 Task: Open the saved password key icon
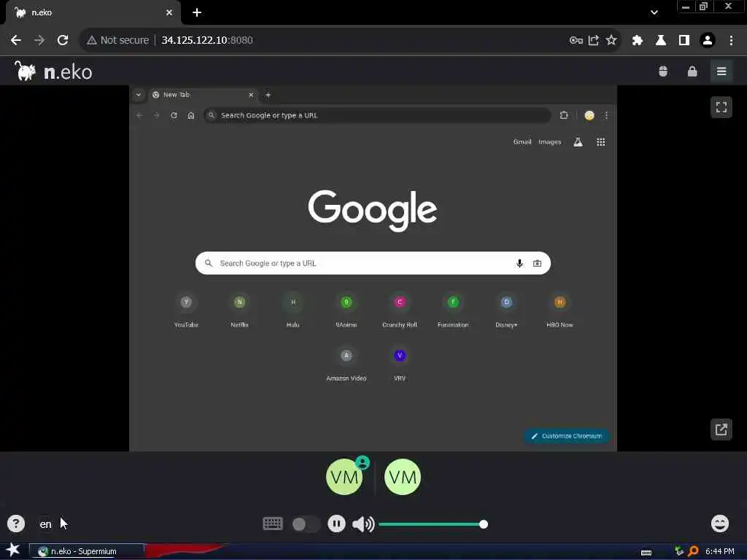[x=576, y=40]
